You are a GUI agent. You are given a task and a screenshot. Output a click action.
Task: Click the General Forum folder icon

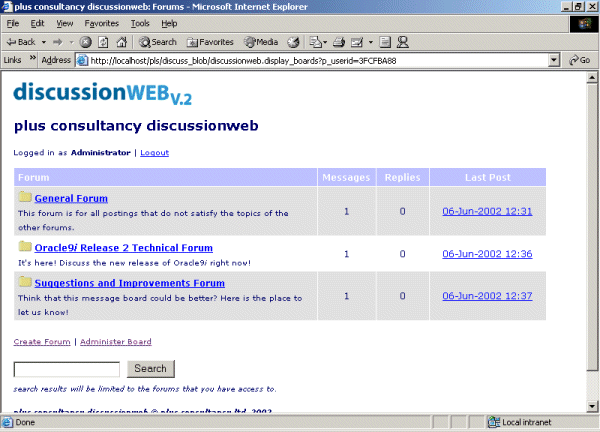pos(25,197)
